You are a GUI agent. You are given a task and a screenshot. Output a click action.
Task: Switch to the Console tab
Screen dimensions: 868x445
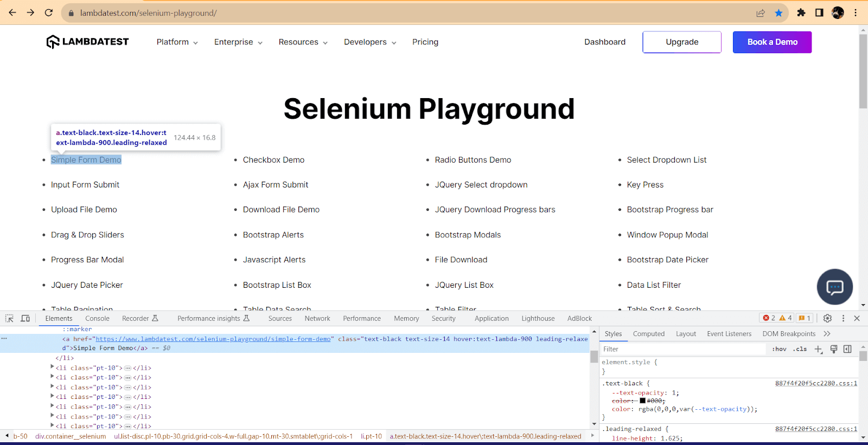tap(97, 319)
